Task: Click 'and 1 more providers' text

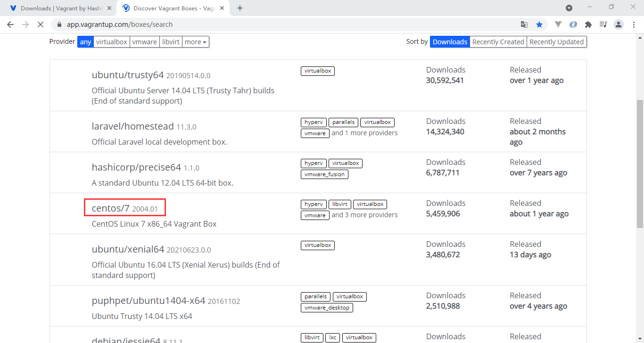Action: click(364, 133)
